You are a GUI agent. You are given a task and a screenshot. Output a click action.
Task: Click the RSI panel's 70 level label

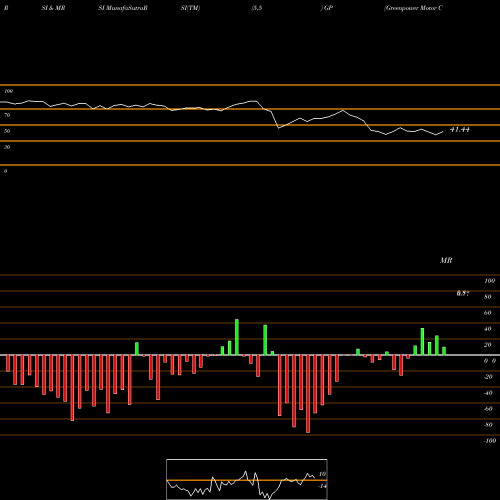[7, 115]
